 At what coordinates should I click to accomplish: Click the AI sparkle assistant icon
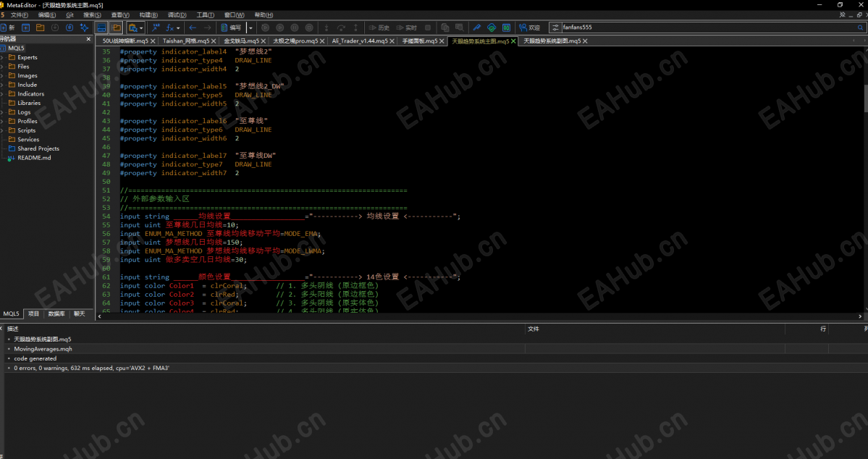pyautogui.click(x=83, y=27)
